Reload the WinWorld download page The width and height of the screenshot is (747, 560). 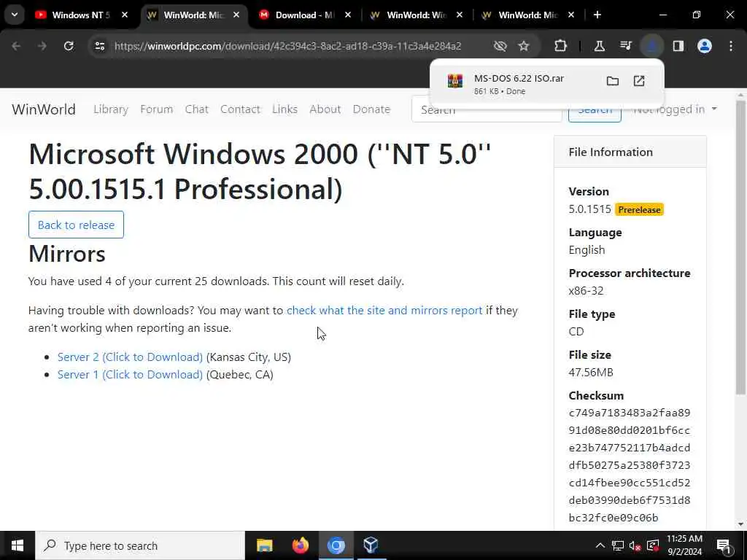coord(69,46)
